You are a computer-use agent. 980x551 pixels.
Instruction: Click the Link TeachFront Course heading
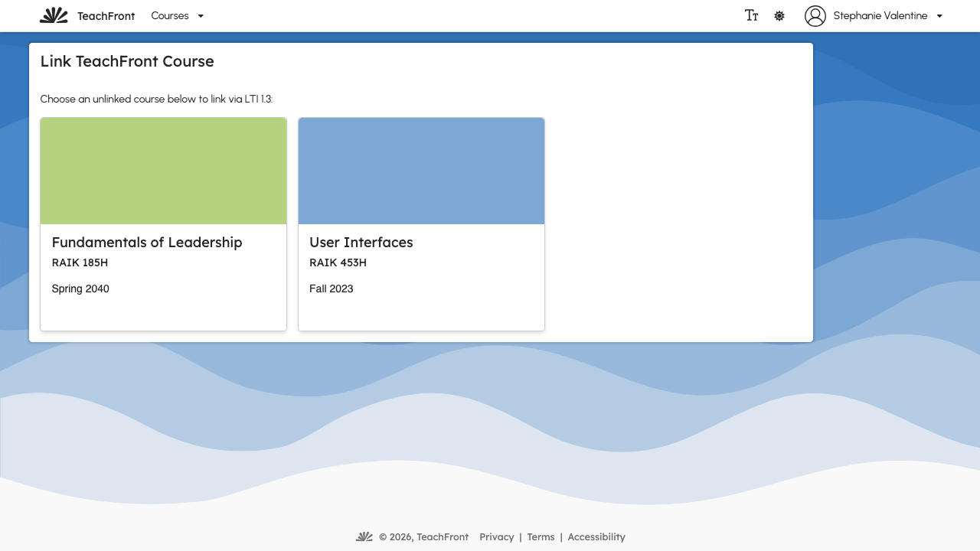click(x=127, y=61)
